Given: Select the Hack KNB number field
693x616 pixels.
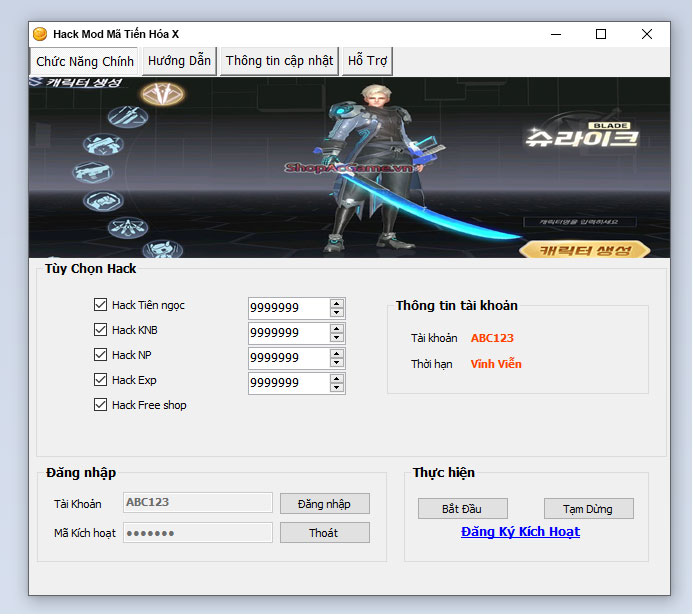Looking at the screenshot, I should point(289,333).
